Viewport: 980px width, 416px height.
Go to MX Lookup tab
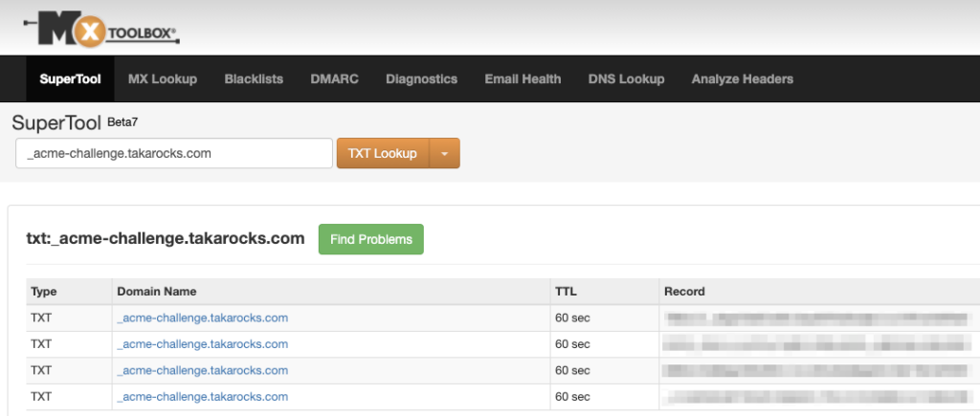tap(163, 79)
